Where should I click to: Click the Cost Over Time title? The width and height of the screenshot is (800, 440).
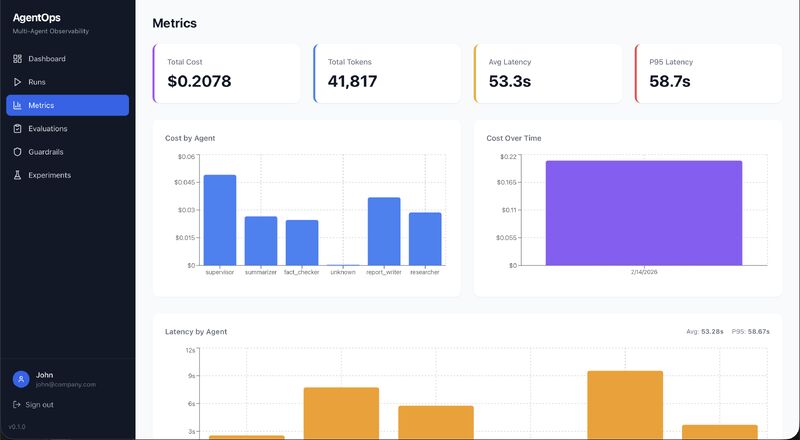tap(514, 138)
